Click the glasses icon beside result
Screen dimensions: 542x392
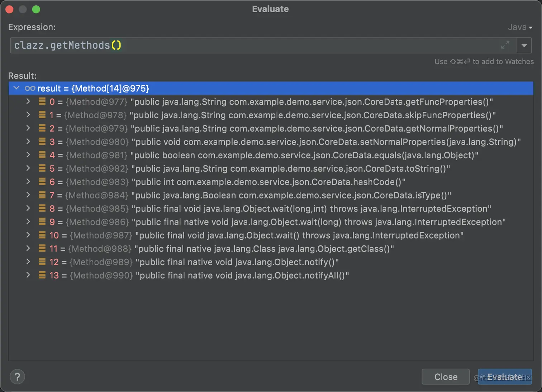[x=30, y=89]
